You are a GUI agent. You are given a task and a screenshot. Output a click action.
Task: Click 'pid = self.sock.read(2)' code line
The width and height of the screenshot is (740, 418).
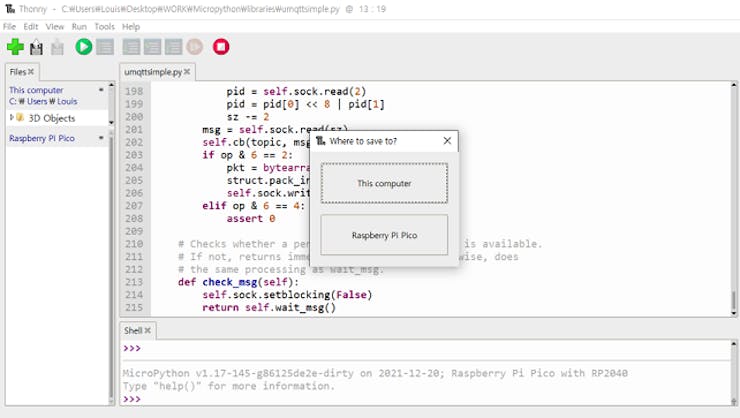[x=296, y=91]
